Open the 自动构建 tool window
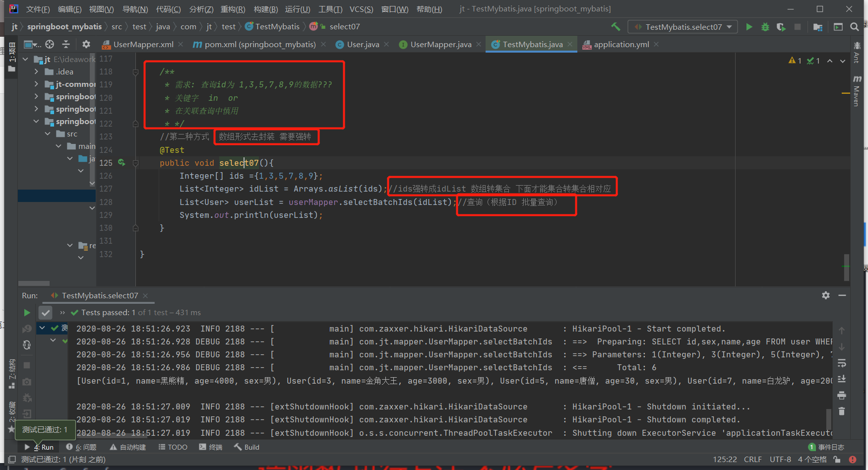The width and height of the screenshot is (868, 470). pyautogui.click(x=128, y=447)
